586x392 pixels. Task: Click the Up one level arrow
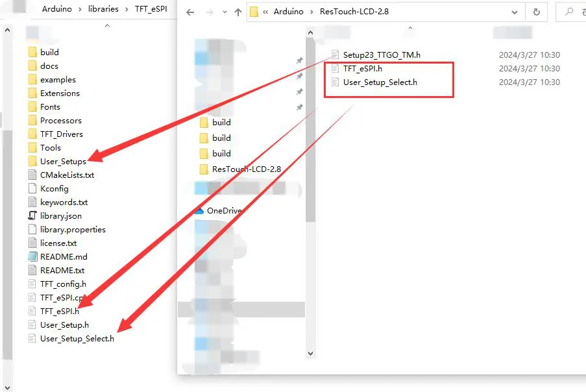pos(238,12)
